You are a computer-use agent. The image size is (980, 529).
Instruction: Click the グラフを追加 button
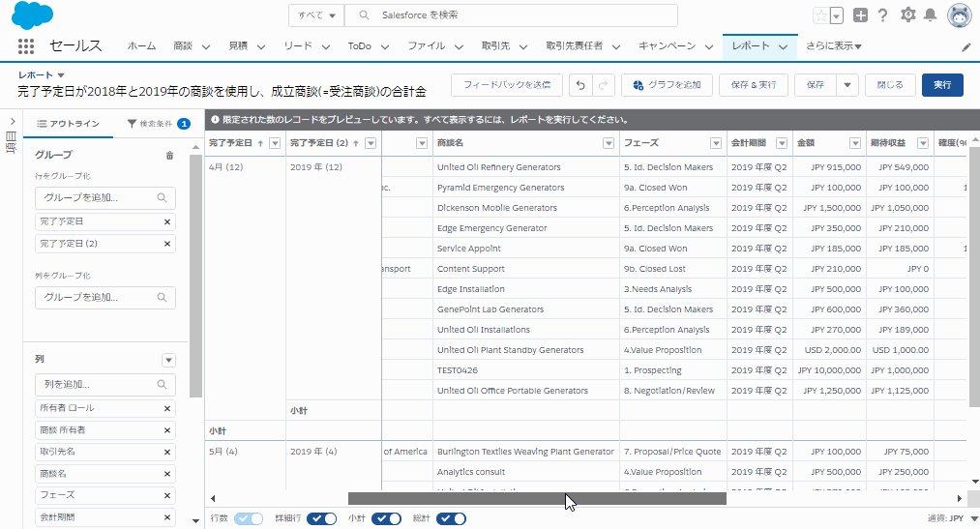point(667,85)
